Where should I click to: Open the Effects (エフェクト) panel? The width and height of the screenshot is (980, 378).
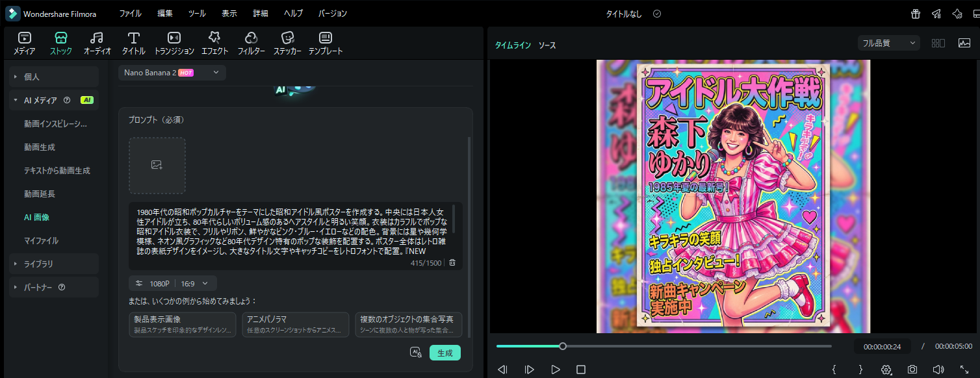pos(214,43)
